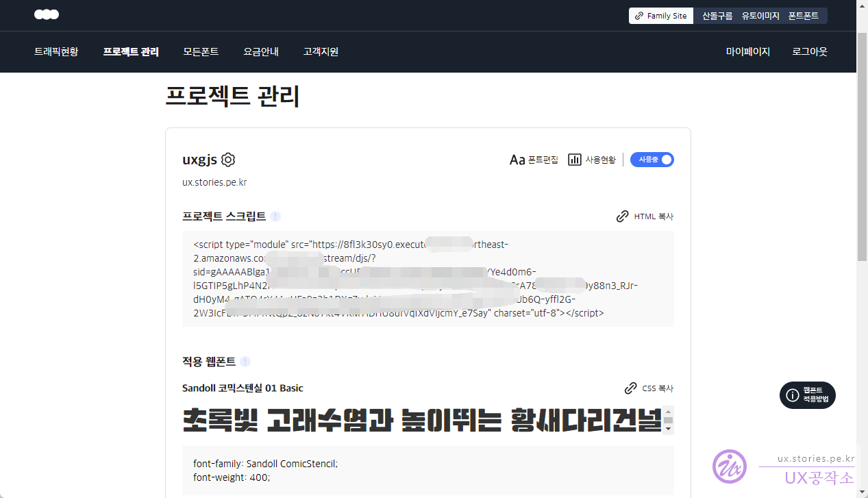Click the ux.stories.pe.kr domain text under uxgjs

214,182
